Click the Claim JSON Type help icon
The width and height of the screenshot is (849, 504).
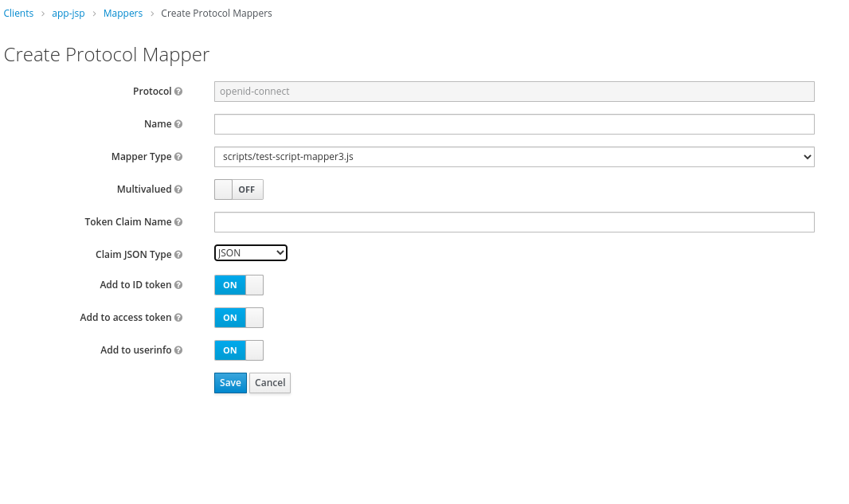[x=179, y=254]
